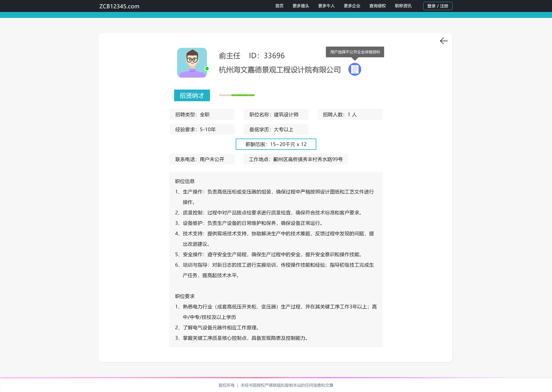The image size is (552, 392).
Task: Click the 薪酬范围 salary box
Action: click(276, 144)
